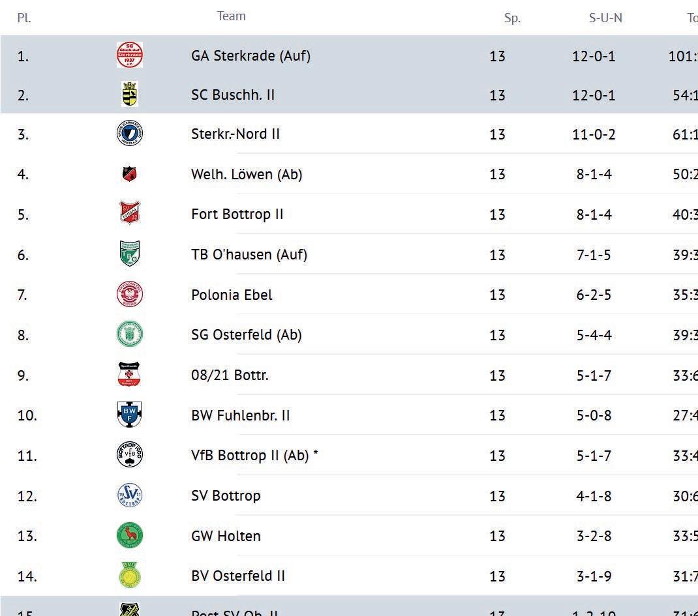698x616 pixels.
Task: Click the 08/21 Bottr. team crest
Action: (x=129, y=375)
